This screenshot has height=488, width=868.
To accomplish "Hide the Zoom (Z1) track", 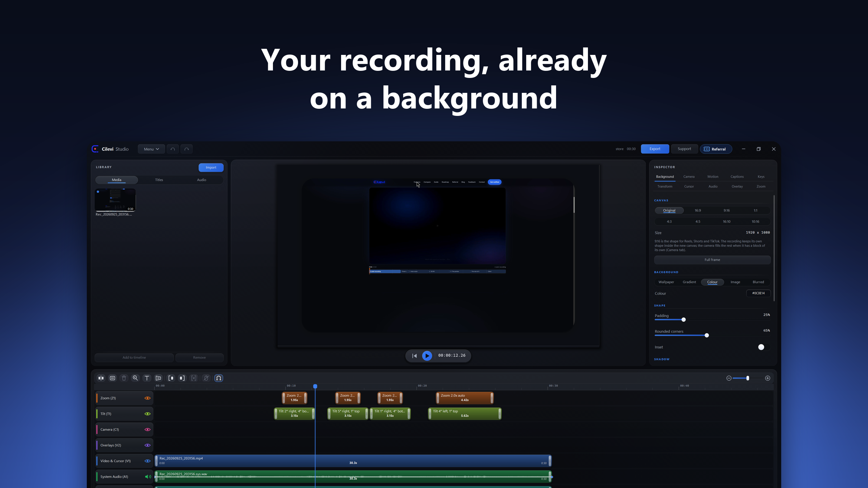I will click(147, 398).
